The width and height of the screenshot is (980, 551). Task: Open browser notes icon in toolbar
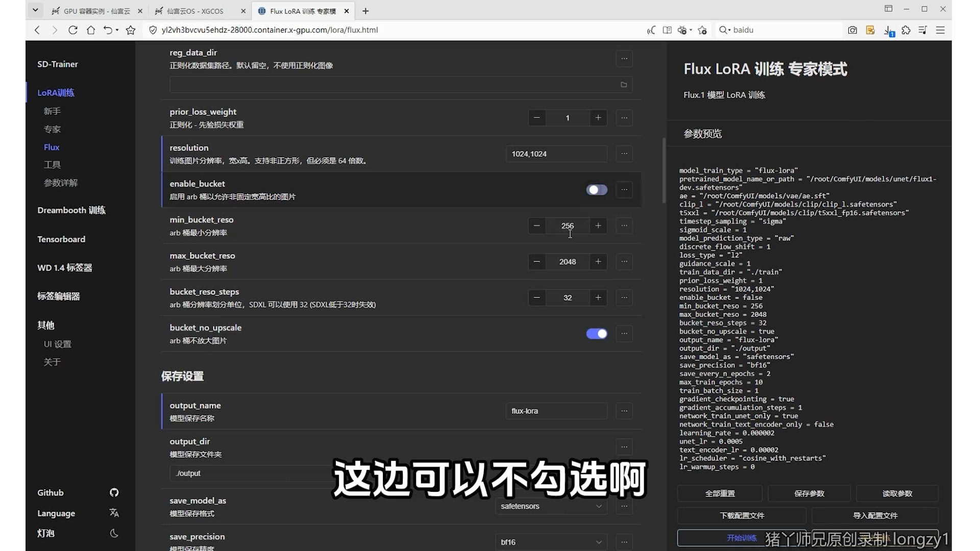tap(870, 30)
